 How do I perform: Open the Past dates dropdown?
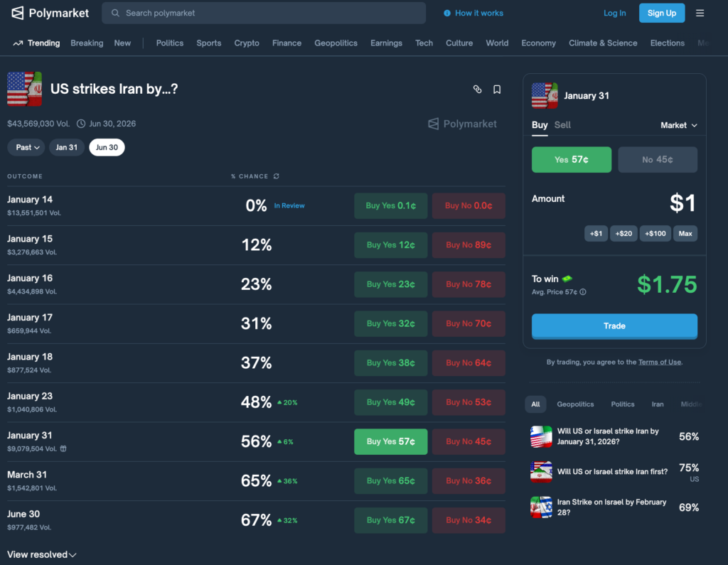click(26, 147)
